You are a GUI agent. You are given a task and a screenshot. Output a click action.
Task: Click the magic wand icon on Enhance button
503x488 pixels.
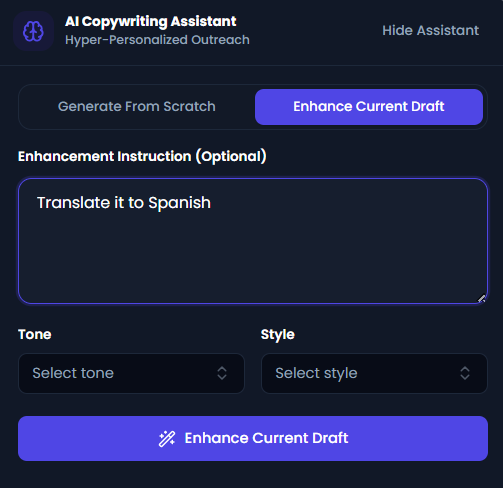pyautogui.click(x=167, y=438)
